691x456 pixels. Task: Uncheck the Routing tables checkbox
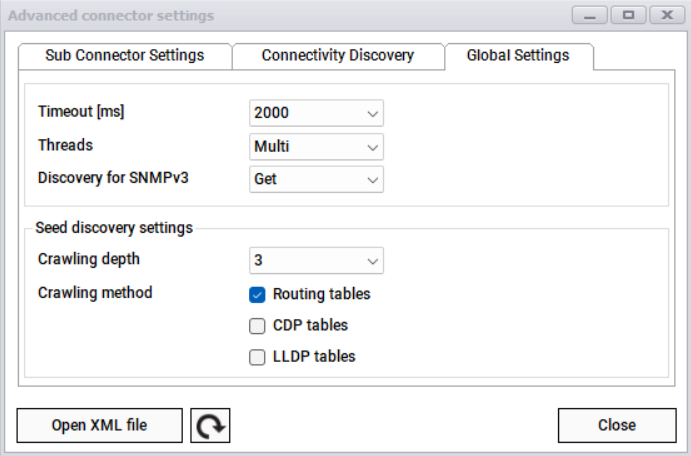click(x=257, y=294)
